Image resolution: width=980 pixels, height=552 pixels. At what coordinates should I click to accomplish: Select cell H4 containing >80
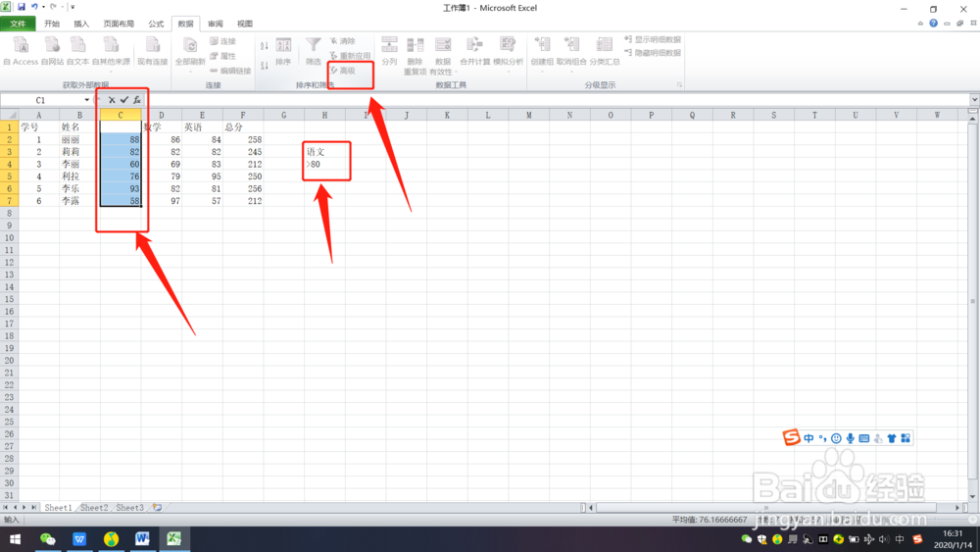coord(325,165)
